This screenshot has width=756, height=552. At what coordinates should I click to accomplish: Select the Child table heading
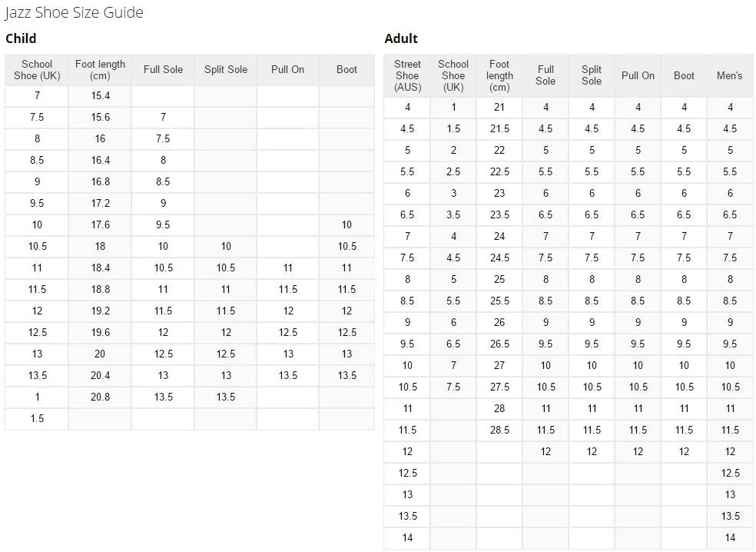(x=21, y=38)
